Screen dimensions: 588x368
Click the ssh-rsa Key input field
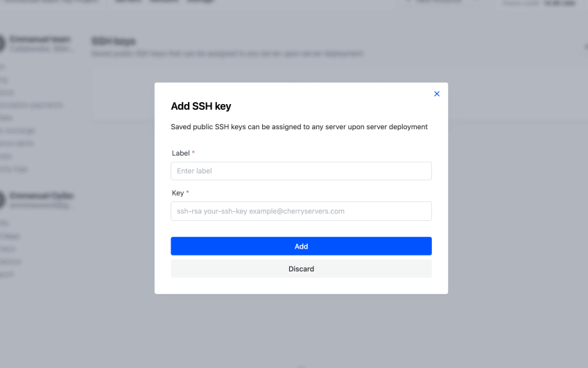pyautogui.click(x=301, y=211)
